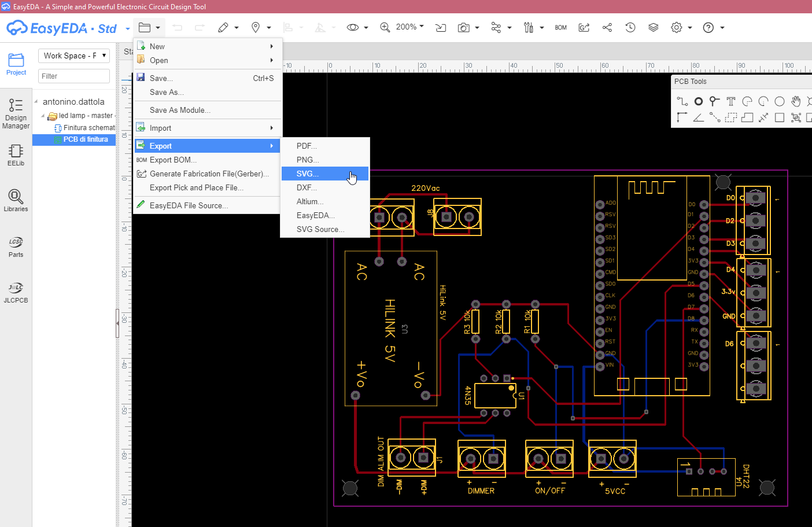Select the Rectangle tool in PCB Tools
This screenshot has width=812, height=527.
pos(780,117)
